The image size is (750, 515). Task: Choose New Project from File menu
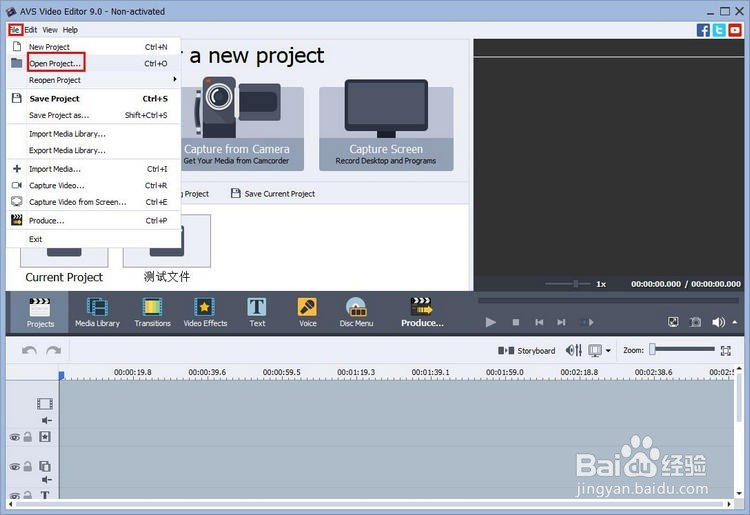(94, 47)
